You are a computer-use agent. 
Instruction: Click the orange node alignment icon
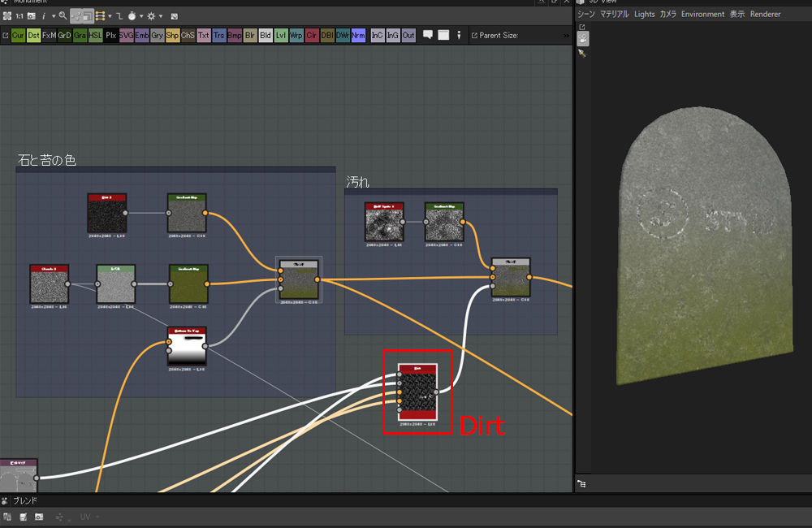click(x=101, y=16)
